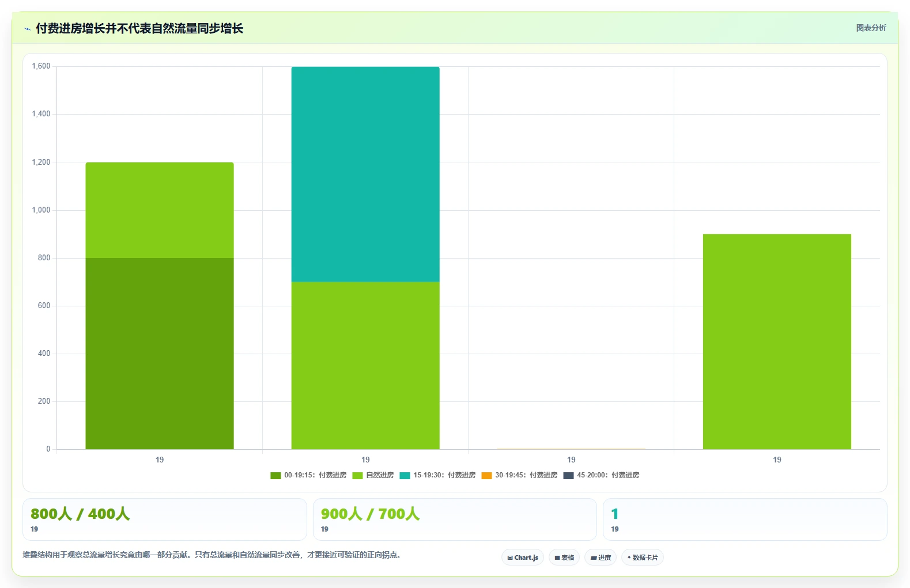The width and height of the screenshot is (910, 588).
Task: Click the 400 y-axis label
Action: coord(44,353)
